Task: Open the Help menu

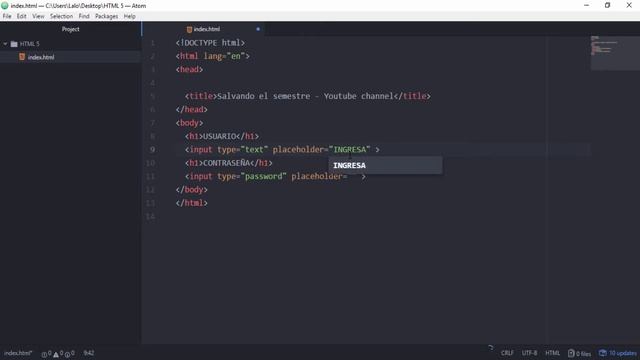Action: pyautogui.click(x=130, y=16)
